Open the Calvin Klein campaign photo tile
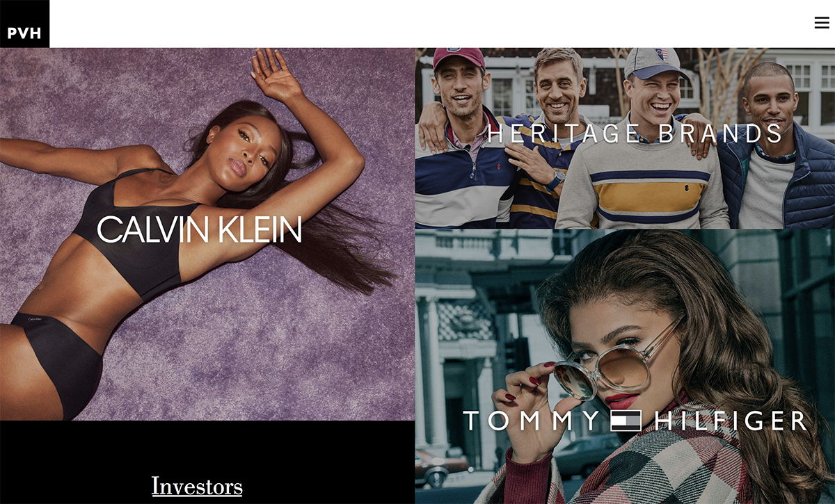This screenshot has width=835, height=504. pyautogui.click(x=207, y=234)
